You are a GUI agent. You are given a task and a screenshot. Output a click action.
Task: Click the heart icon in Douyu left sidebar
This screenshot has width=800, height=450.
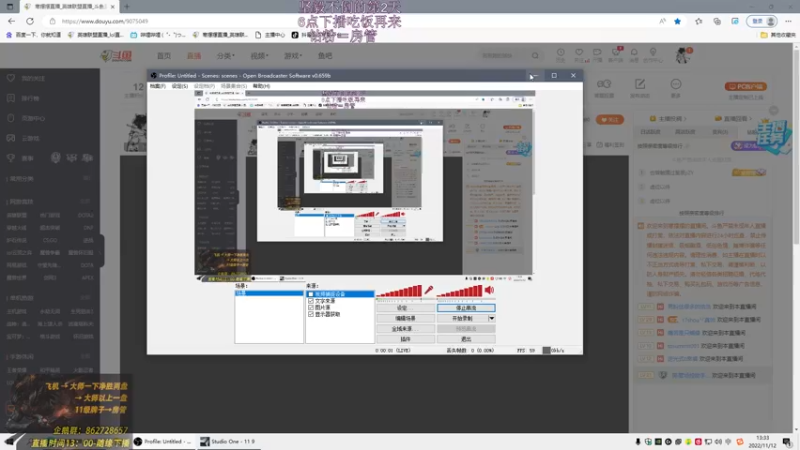(11, 78)
